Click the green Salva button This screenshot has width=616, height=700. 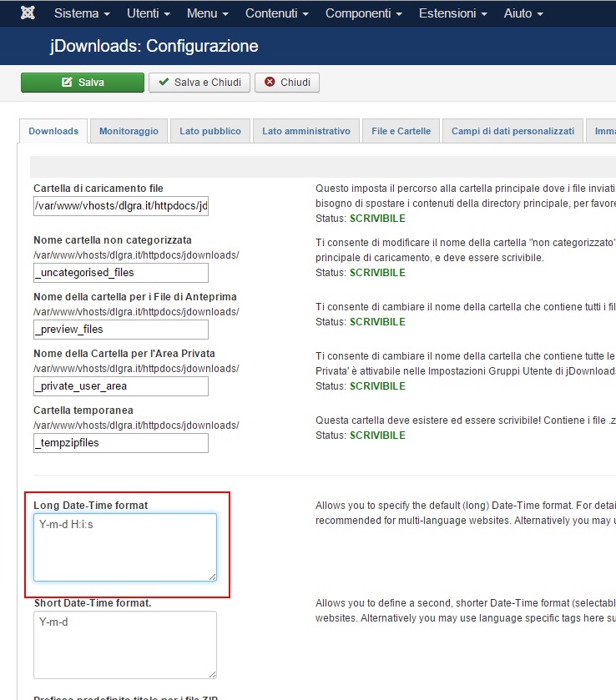[x=83, y=83]
